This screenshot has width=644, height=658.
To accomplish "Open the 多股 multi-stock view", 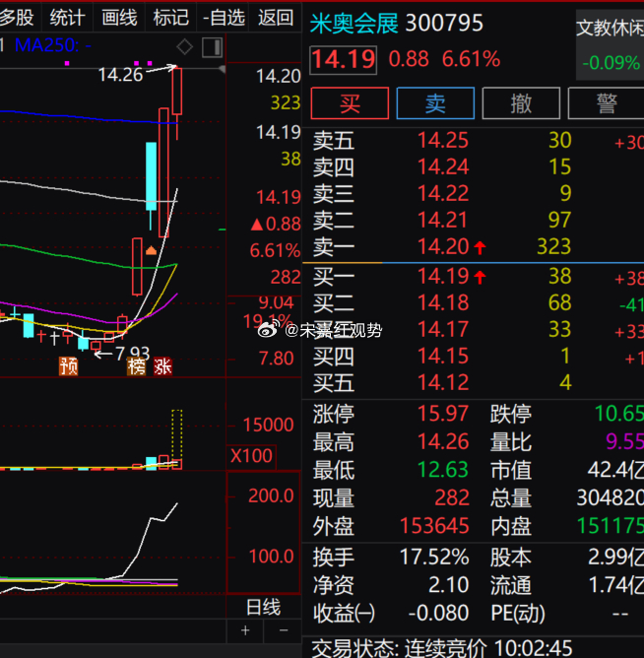I will pyautogui.click(x=17, y=18).
